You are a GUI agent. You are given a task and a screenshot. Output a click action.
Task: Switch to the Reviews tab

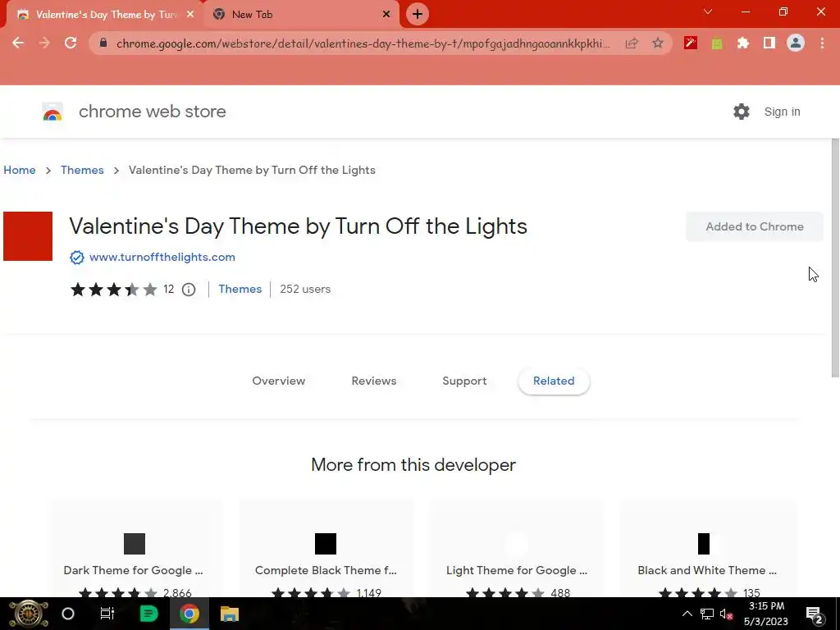(x=374, y=381)
